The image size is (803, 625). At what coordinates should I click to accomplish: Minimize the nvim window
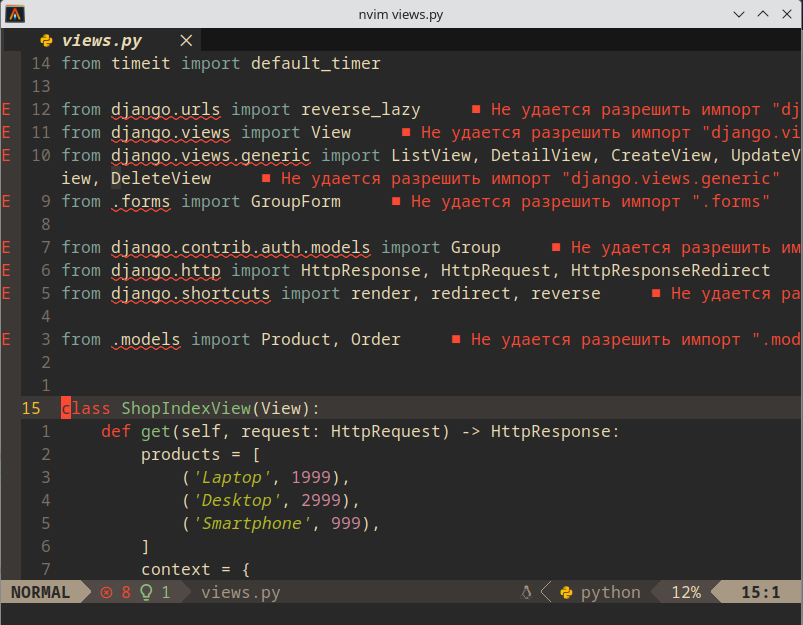coord(738,14)
